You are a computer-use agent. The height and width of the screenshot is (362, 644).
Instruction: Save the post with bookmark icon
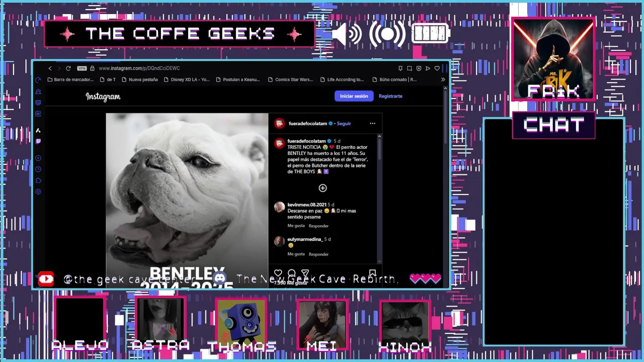tap(372, 274)
